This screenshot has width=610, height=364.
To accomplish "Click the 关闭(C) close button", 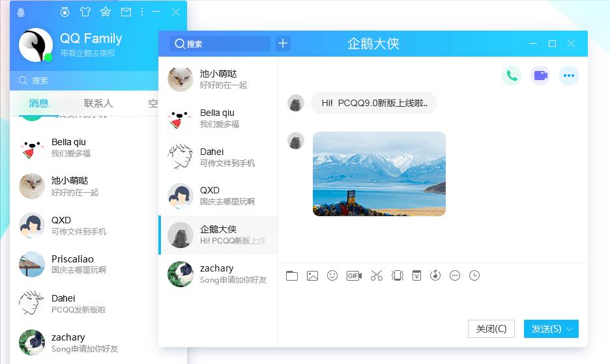I will click(491, 329).
